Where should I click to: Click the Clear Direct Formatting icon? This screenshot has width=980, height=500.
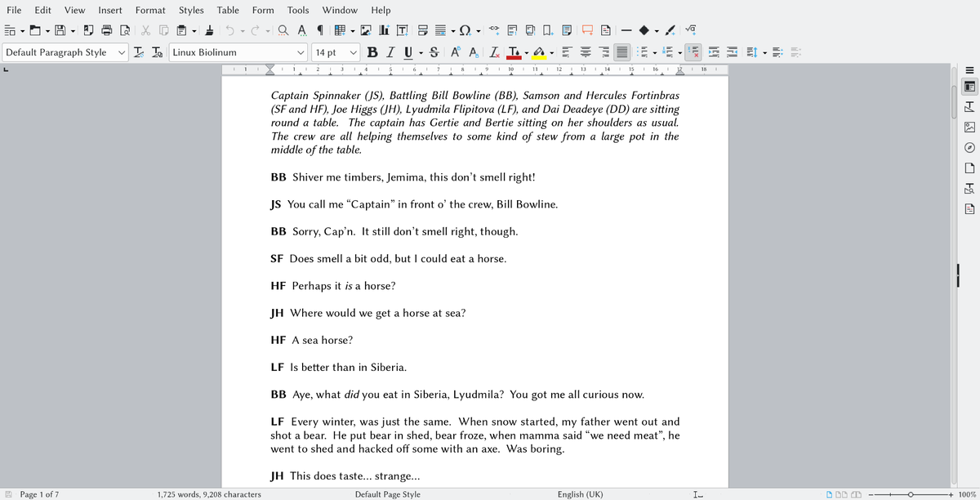point(495,52)
